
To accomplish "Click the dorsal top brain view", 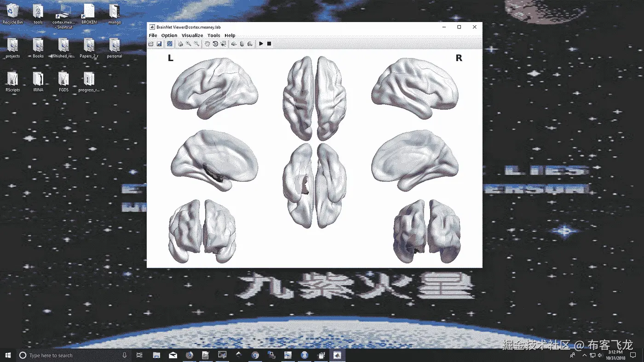I will [315, 98].
